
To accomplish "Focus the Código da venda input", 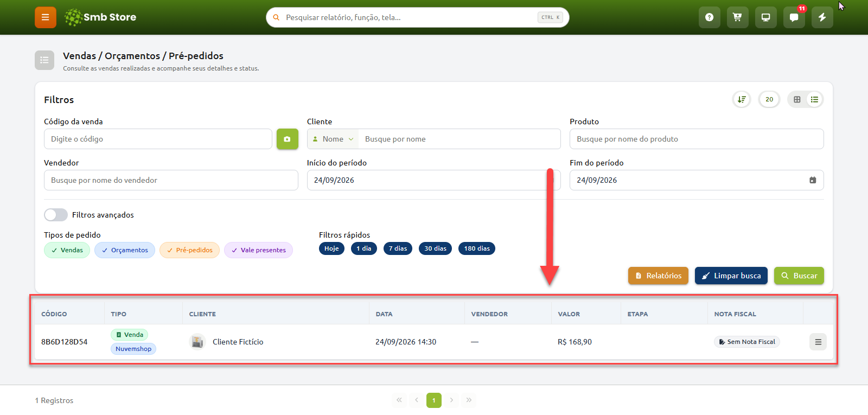I will [x=158, y=139].
